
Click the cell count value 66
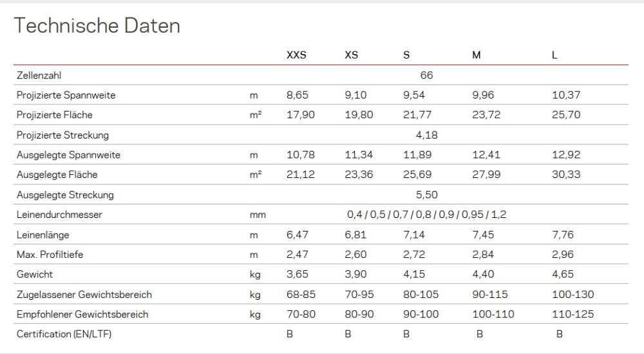pyautogui.click(x=426, y=75)
